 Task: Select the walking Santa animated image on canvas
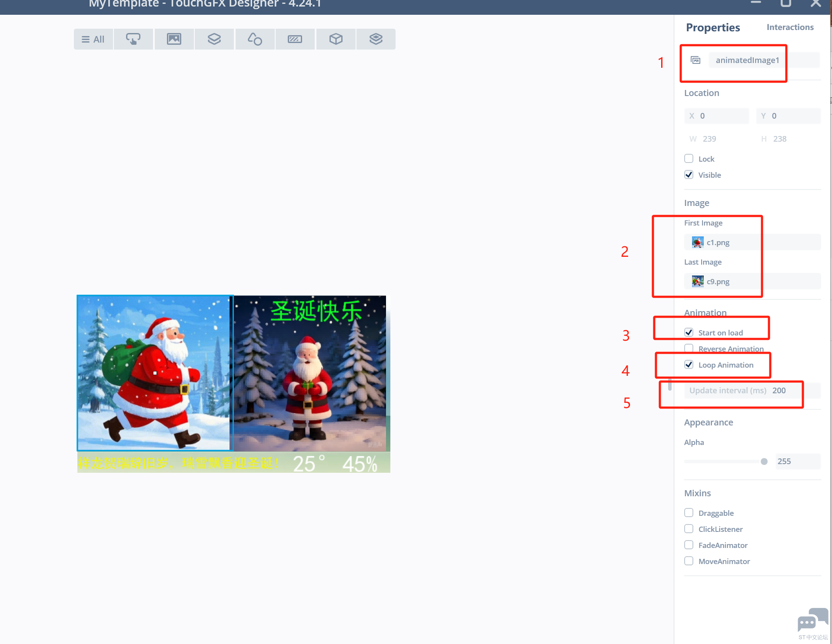pos(155,373)
